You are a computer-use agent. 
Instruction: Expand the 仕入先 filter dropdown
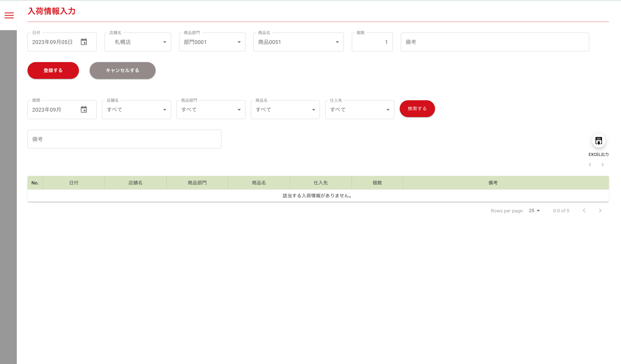click(359, 110)
